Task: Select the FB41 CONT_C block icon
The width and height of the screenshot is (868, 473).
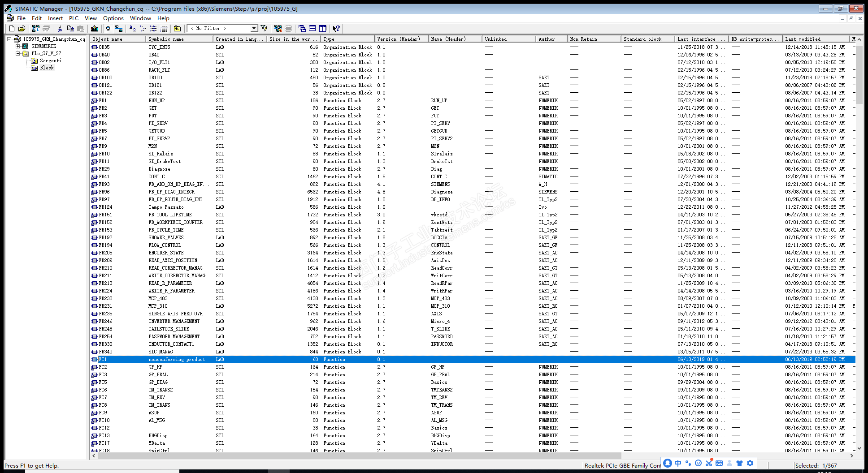Action: tap(95, 176)
